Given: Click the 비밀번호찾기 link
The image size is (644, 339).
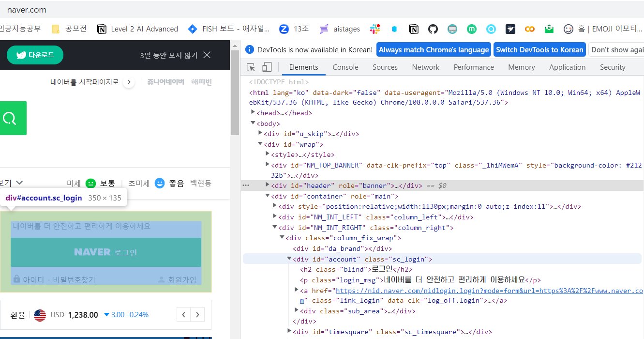Looking at the screenshot, I should click(x=74, y=279).
